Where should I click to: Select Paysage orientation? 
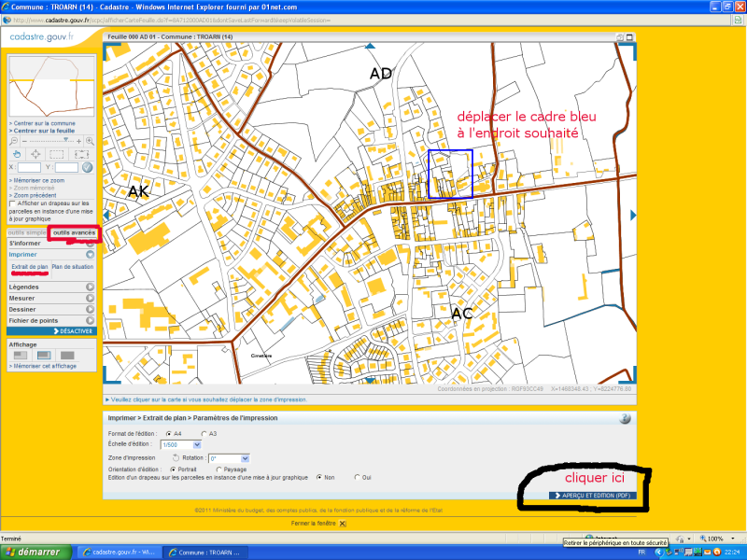coord(218,469)
